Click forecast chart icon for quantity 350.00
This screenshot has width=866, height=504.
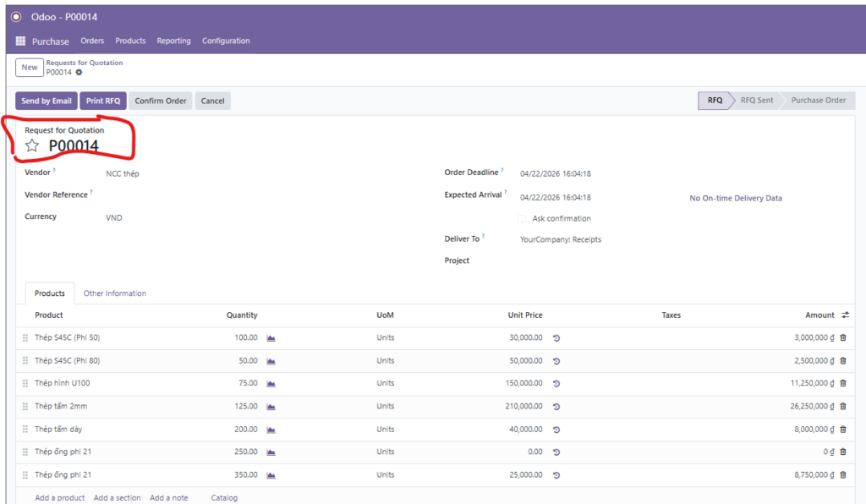[x=271, y=475]
